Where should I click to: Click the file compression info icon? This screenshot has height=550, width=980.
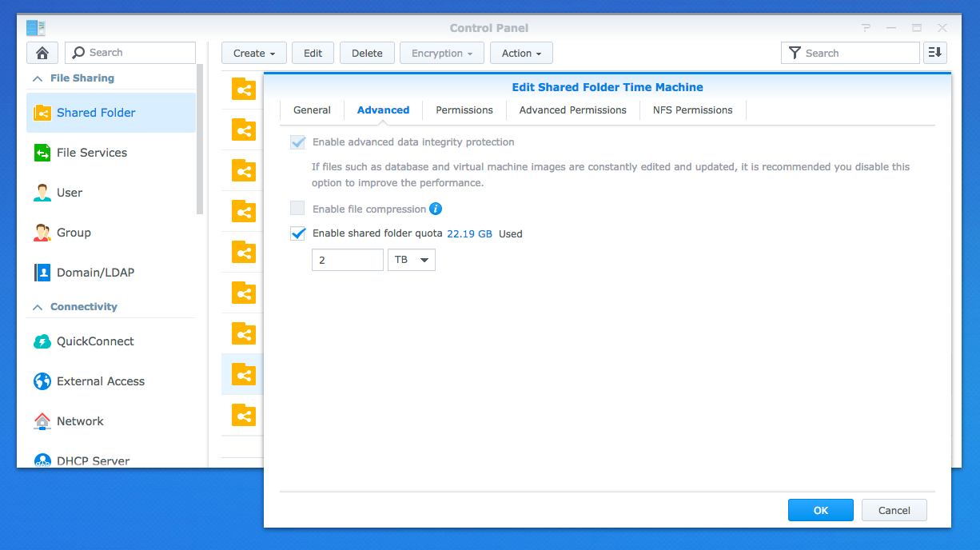[x=436, y=209]
